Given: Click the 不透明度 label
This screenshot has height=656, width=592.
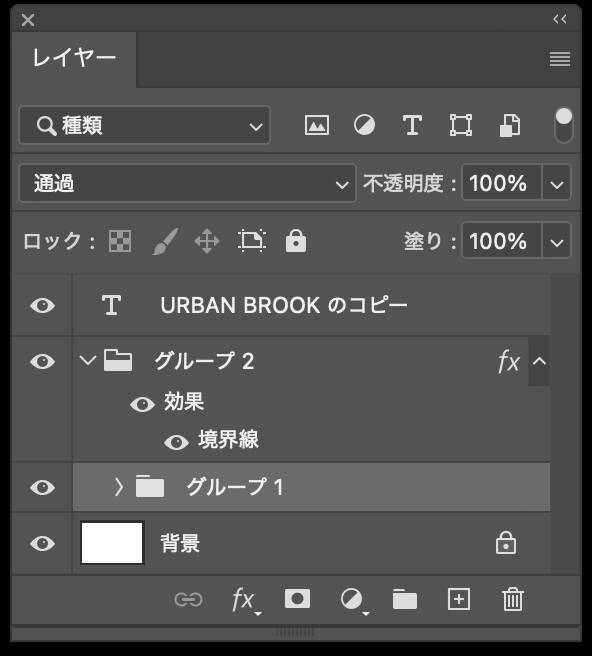Looking at the screenshot, I should 410,183.
